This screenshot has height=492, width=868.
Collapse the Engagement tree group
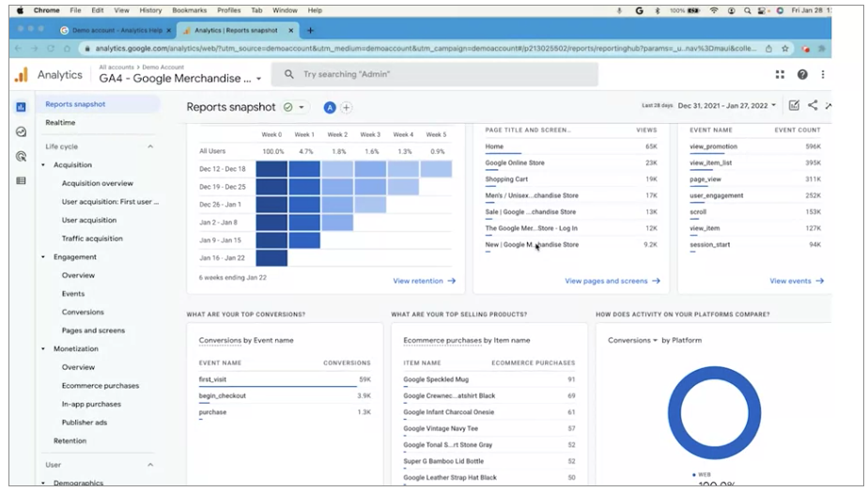click(x=43, y=256)
